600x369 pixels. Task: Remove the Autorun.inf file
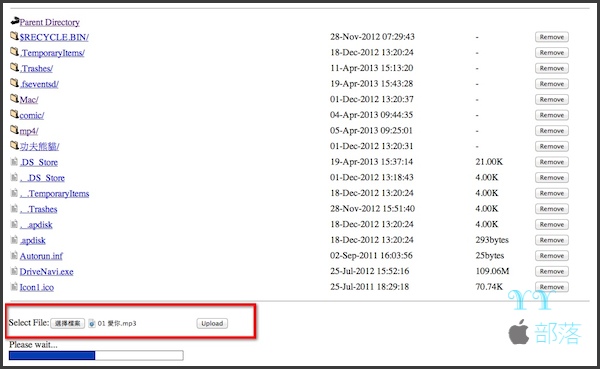click(552, 256)
